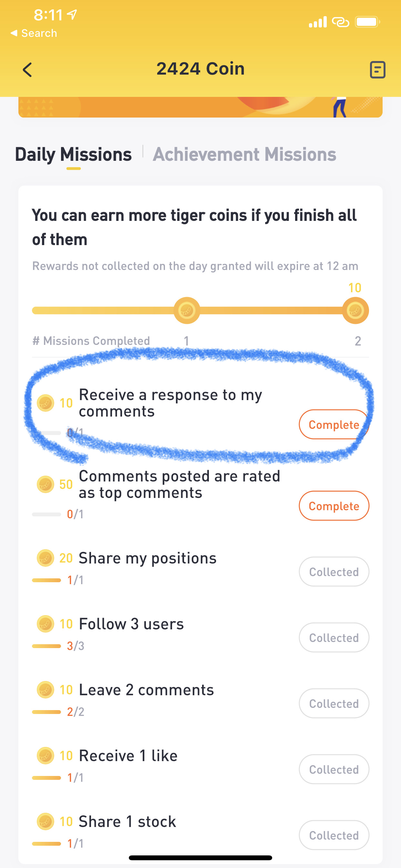Open the orange promotional banner
The width and height of the screenshot is (401, 868).
click(200, 107)
